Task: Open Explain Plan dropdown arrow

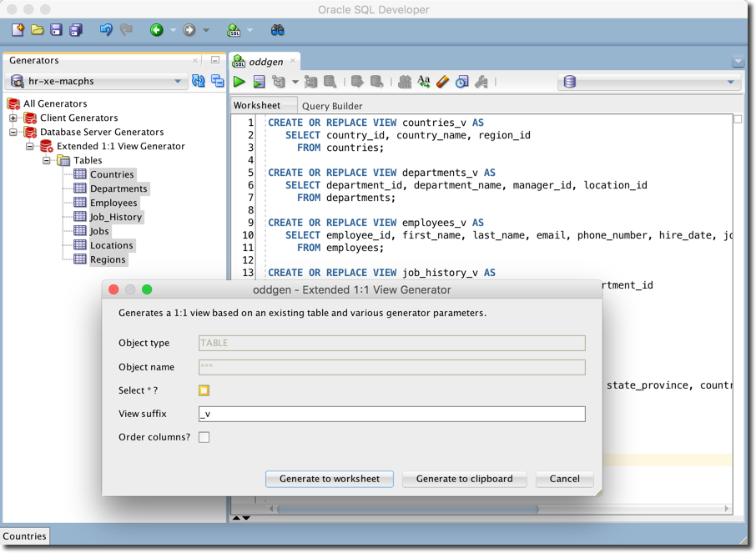Action: [x=295, y=82]
